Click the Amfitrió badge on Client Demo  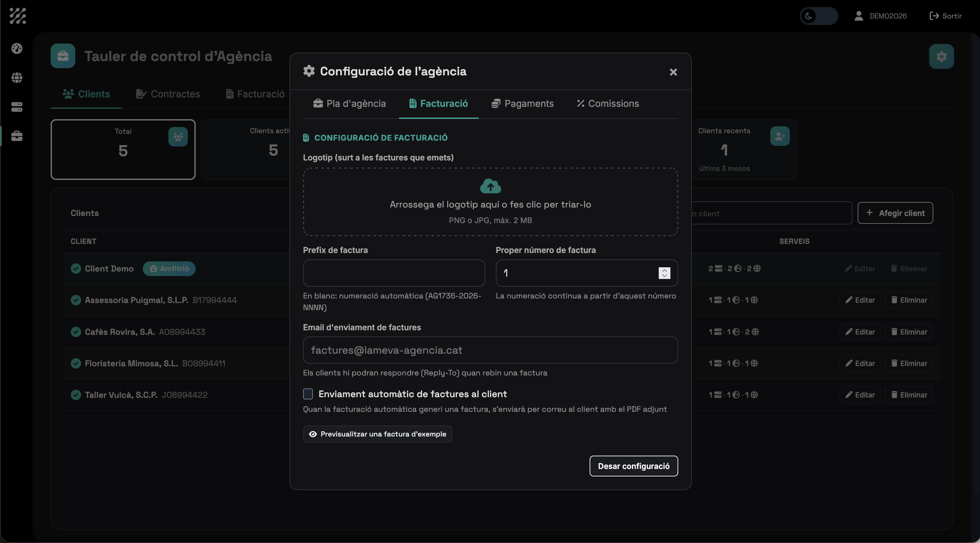(x=169, y=269)
